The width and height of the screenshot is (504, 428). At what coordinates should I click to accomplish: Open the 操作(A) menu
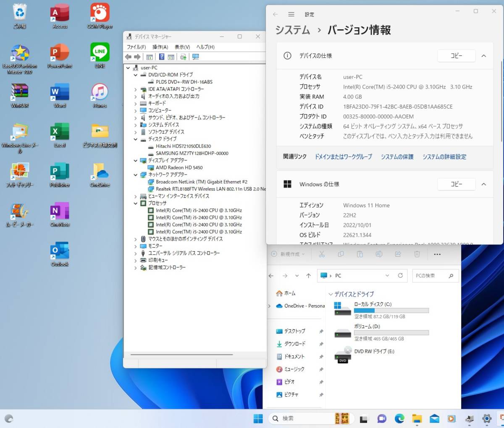pos(160,47)
